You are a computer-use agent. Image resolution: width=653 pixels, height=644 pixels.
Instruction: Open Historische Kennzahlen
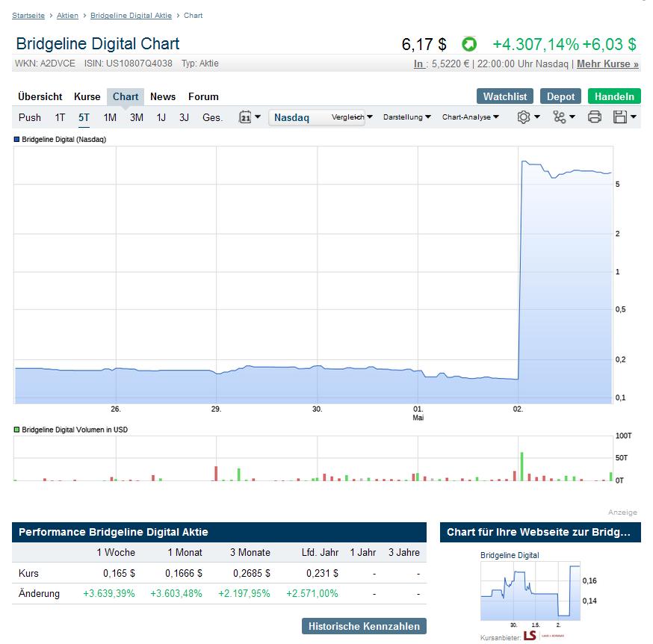pyautogui.click(x=362, y=626)
